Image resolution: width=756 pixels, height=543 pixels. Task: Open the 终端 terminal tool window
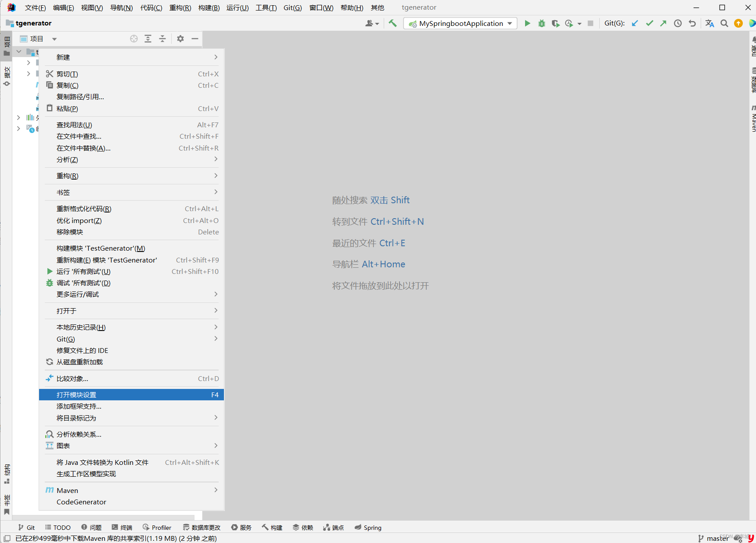click(122, 527)
